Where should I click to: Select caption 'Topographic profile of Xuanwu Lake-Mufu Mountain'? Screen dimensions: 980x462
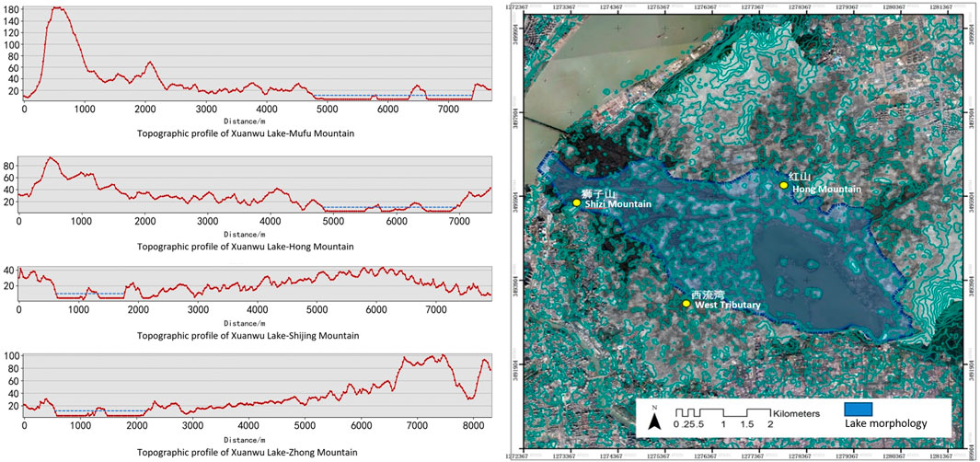[248, 134]
